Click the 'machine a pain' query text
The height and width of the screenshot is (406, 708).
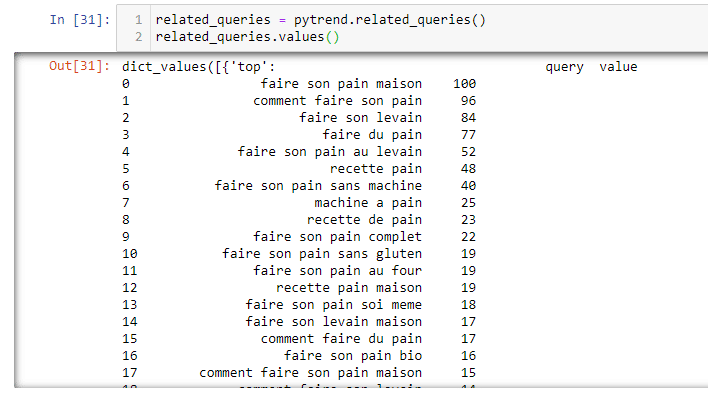[x=368, y=203]
